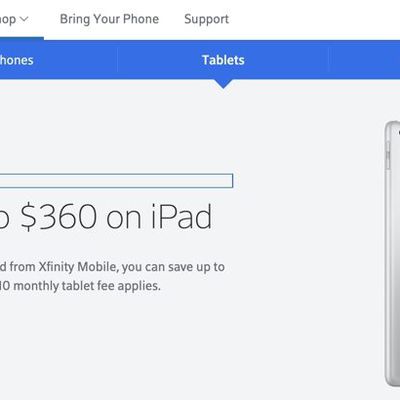Expand the Shop menu chevron arrow
Screen dimensions: 400x400
(24, 19)
